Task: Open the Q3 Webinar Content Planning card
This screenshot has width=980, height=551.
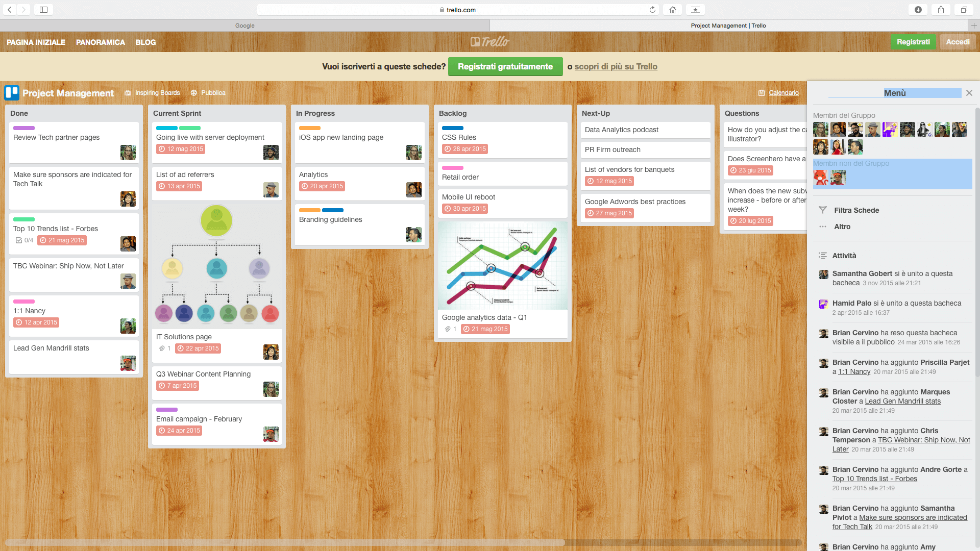Action: pos(217,383)
